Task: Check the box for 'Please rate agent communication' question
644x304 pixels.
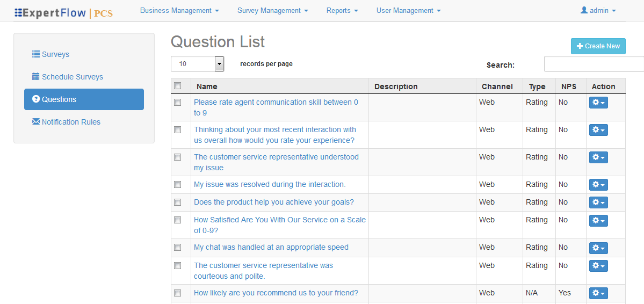Action: (178, 102)
